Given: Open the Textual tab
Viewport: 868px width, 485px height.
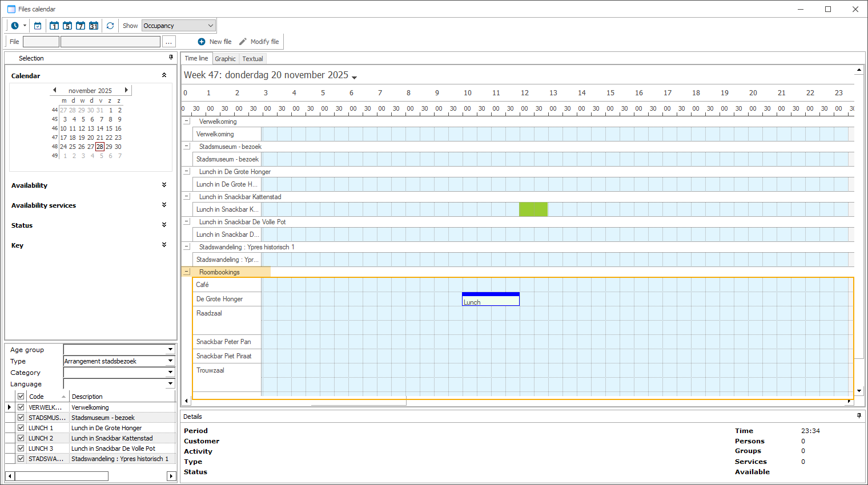Looking at the screenshot, I should 252,59.
